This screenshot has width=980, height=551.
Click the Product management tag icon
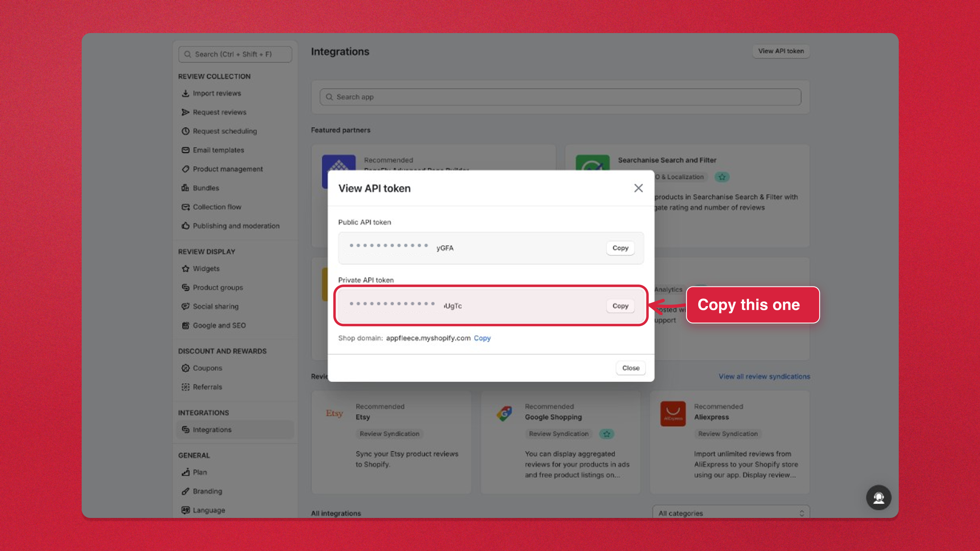coord(185,169)
